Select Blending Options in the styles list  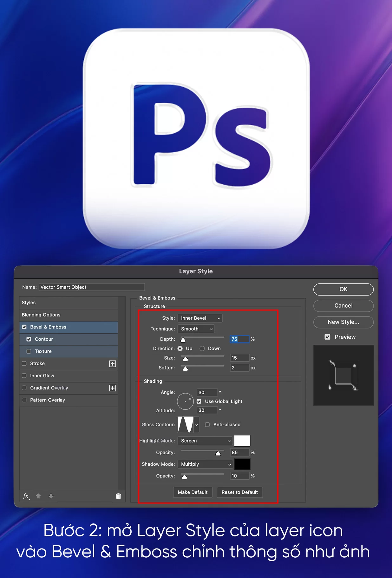coord(41,315)
